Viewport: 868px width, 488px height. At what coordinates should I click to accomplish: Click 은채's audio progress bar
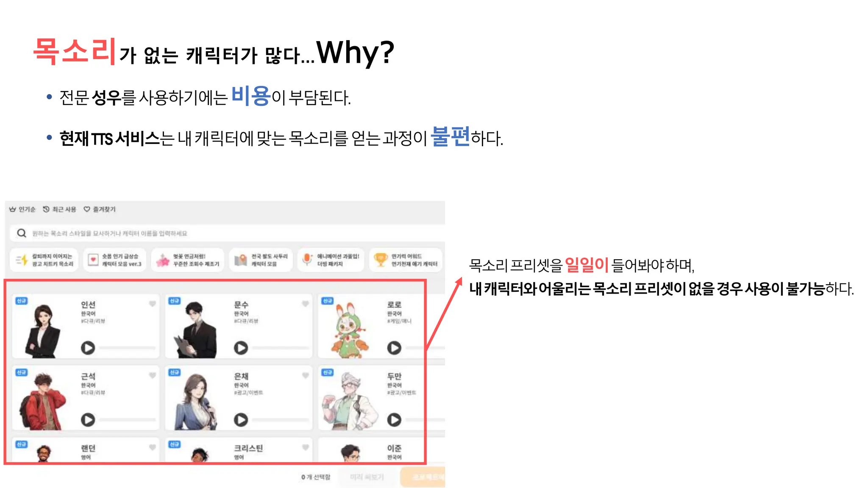click(x=281, y=420)
